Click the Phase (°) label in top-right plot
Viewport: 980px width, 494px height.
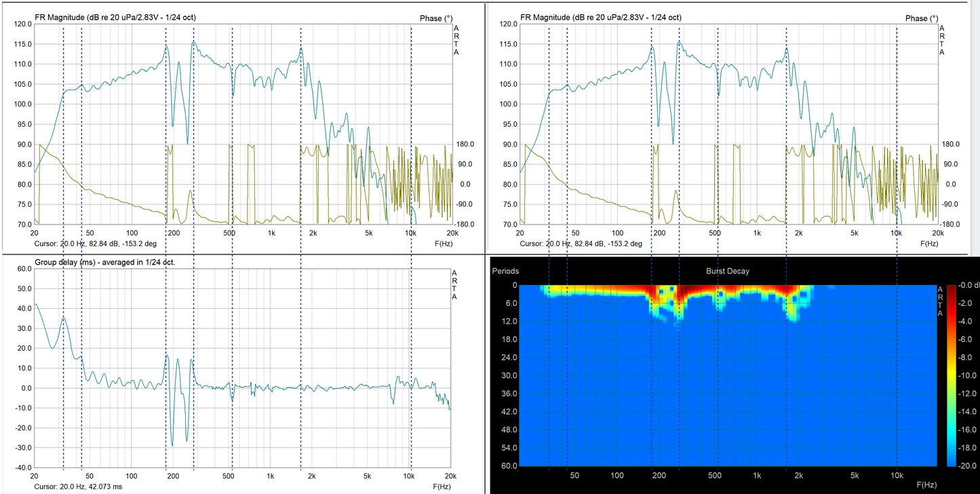point(916,18)
